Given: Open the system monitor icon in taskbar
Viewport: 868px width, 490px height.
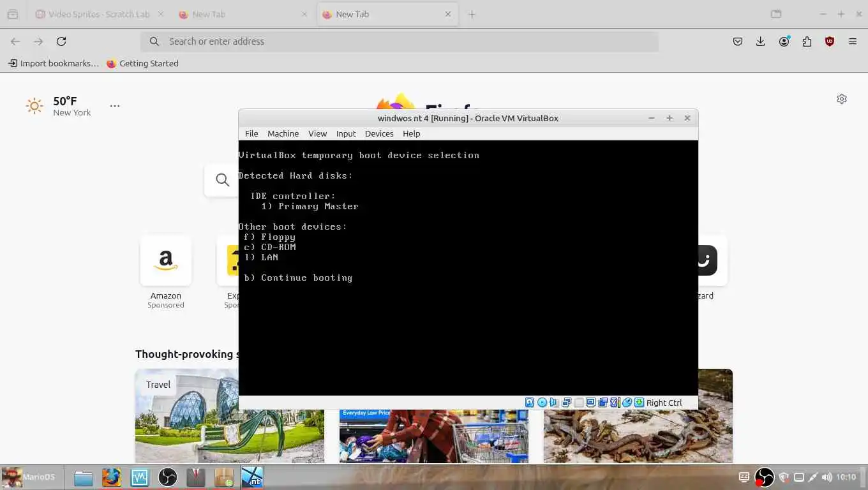Looking at the screenshot, I should (x=139, y=477).
